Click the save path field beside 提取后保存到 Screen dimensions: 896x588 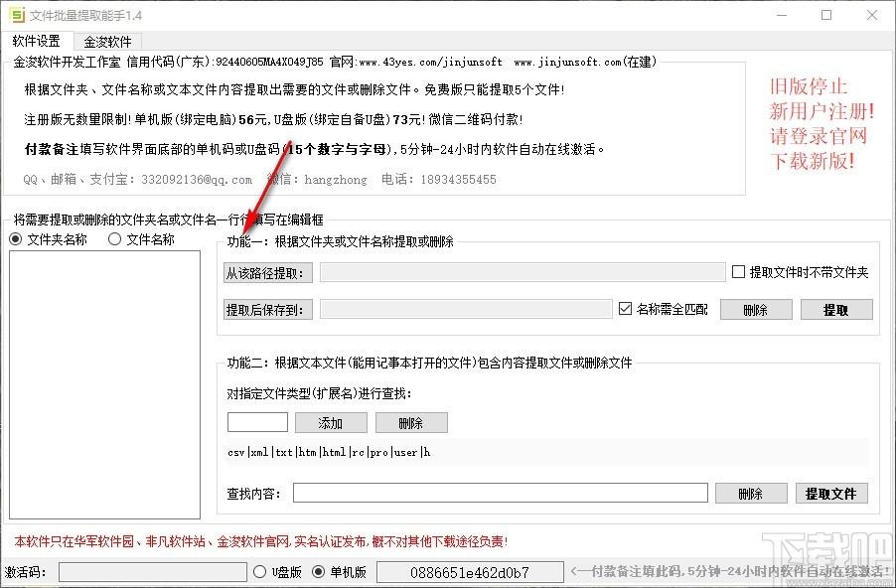coord(466,309)
